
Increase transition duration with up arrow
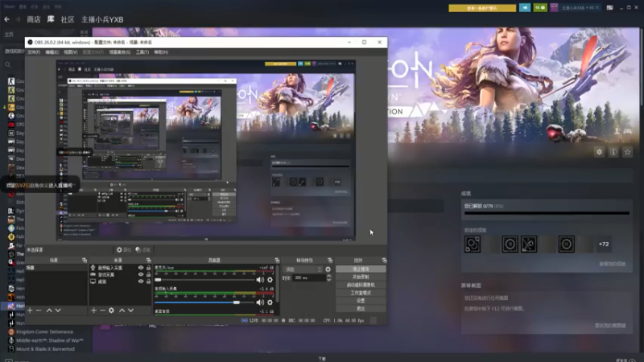pyautogui.click(x=328, y=276)
